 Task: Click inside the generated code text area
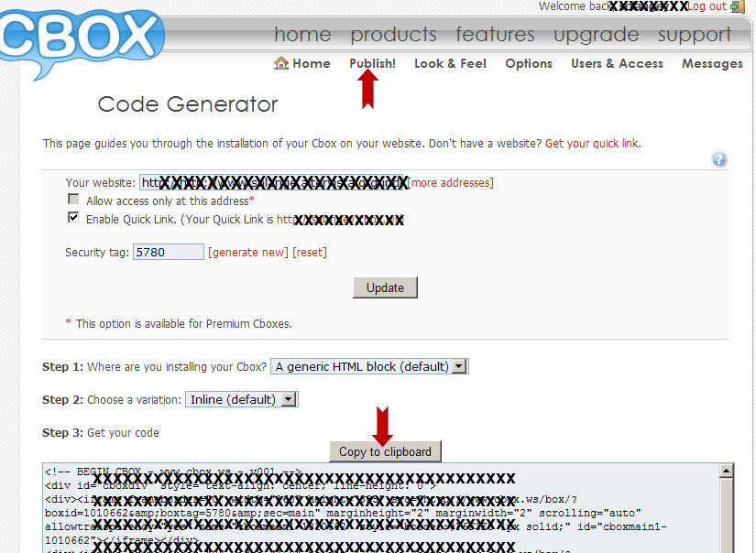[x=381, y=508]
